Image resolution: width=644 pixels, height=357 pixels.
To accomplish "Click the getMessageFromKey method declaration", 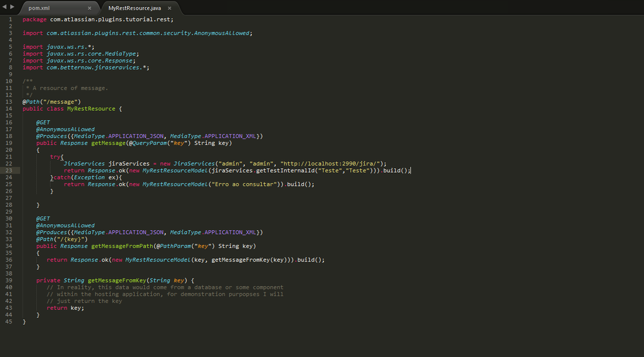I will 115,281.
